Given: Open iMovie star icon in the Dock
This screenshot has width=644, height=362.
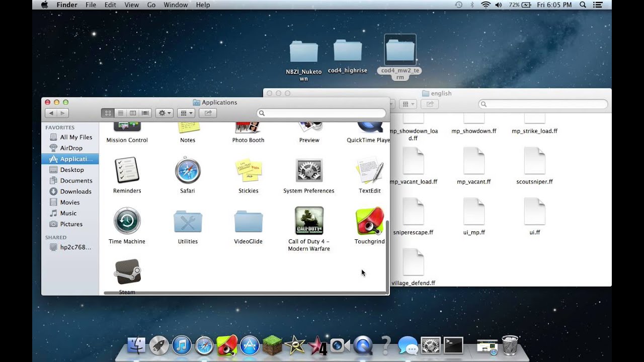Looking at the screenshot, I should pyautogui.click(x=295, y=345).
